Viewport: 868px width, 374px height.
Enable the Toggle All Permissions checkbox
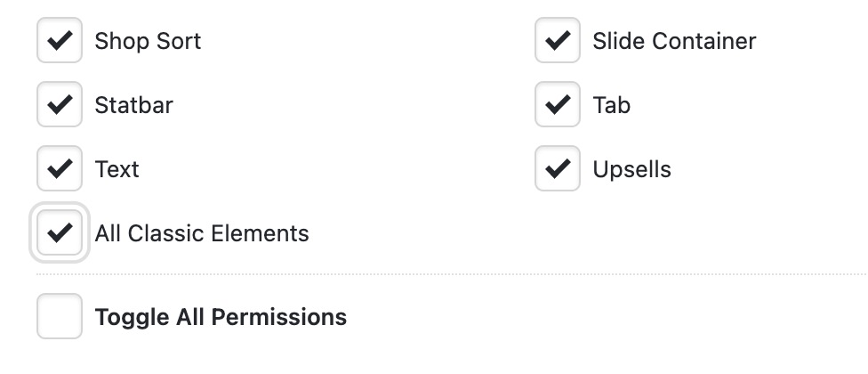pyautogui.click(x=60, y=316)
